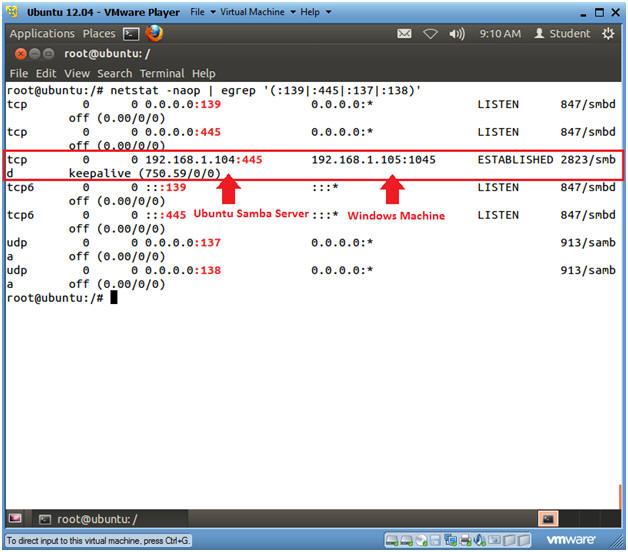
Task: Click the 9:10 AM clock
Action: (x=500, y=34)
